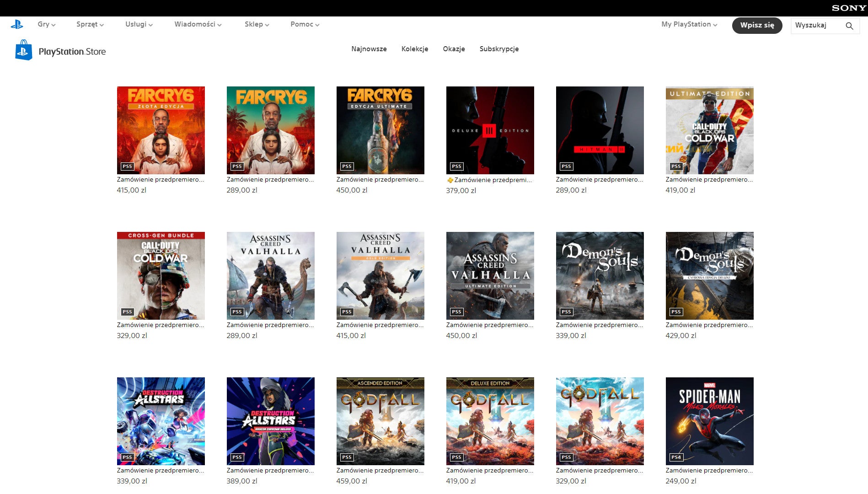The image size is (868, 494).
Task: Click the 459,00 zl Godfall Ascended price
Action: click(x=352, y=481)
